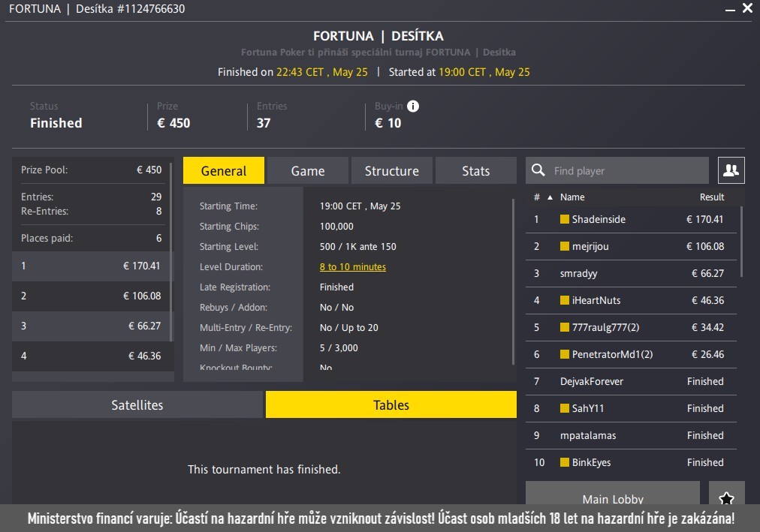Sort players by rank arrow
The image size is (760, 532).
(x=549, y=197)
